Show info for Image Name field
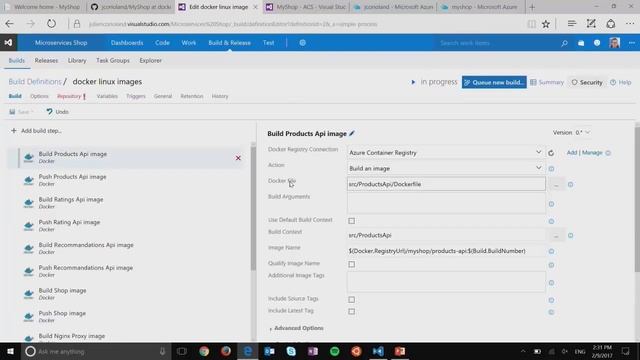The image size is (640, 360). click(x=551, y=251)
